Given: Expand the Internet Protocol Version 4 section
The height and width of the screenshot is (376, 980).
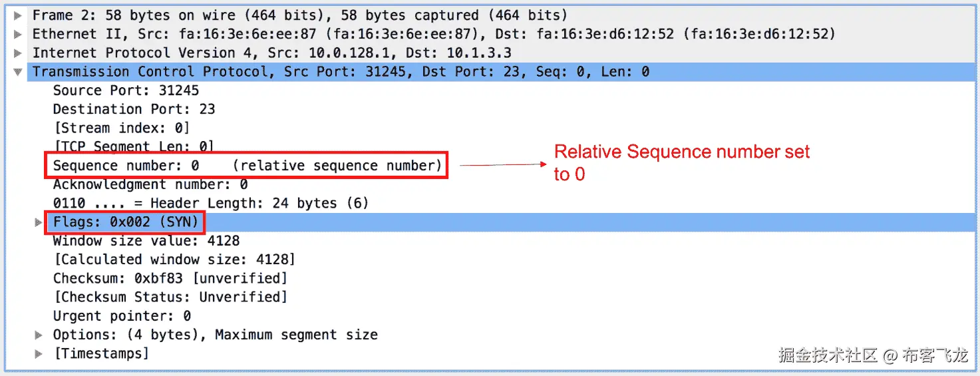Looking at the screenshot, I should point(18,53).
